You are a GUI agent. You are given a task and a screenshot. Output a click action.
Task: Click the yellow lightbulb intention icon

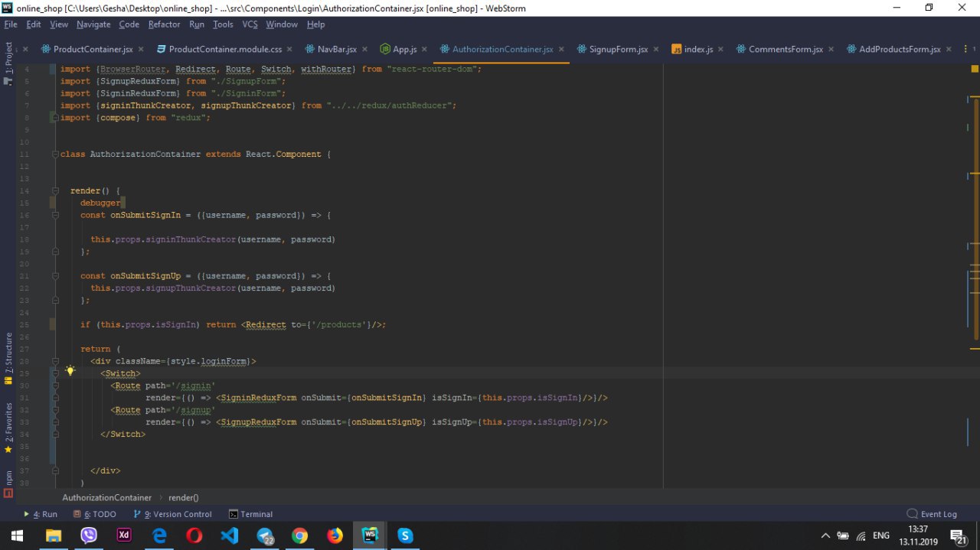(70, 371)
